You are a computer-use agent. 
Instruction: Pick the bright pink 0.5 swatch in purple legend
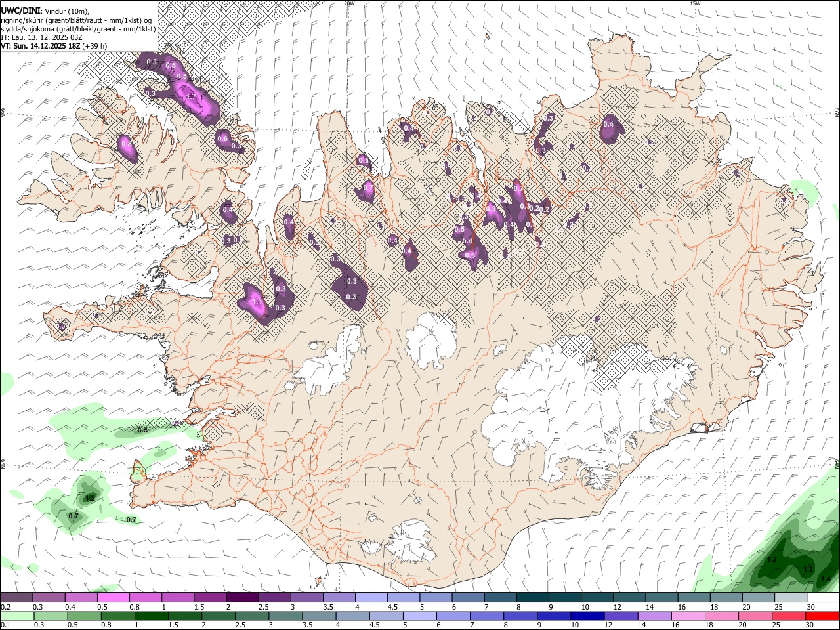[x=113, y=598]
